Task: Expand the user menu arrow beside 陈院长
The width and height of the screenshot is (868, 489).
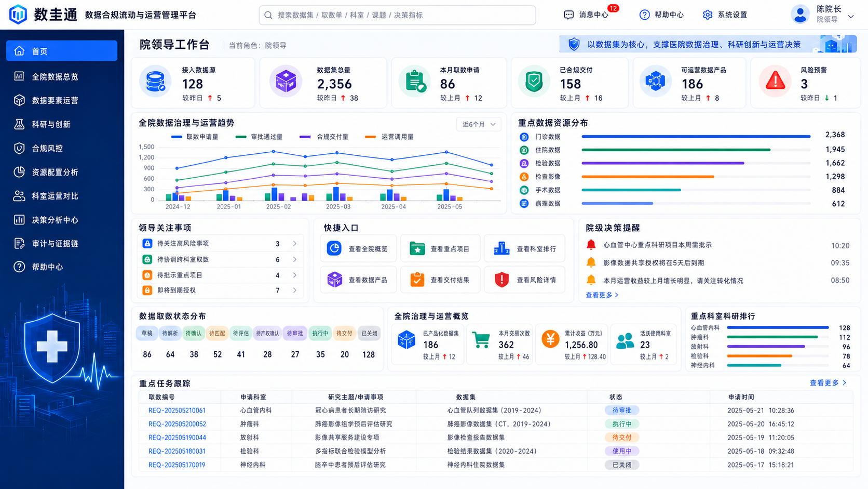Action: 851,17
